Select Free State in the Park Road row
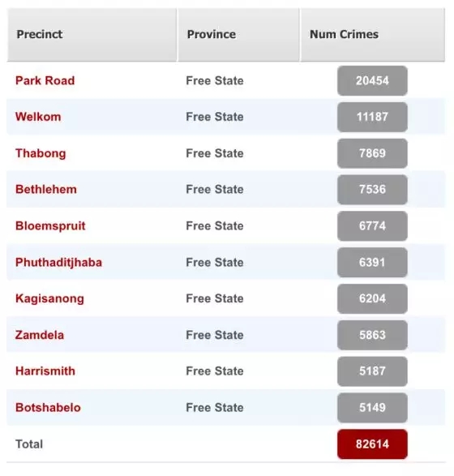454x476 pixels. tap(215, 81)
